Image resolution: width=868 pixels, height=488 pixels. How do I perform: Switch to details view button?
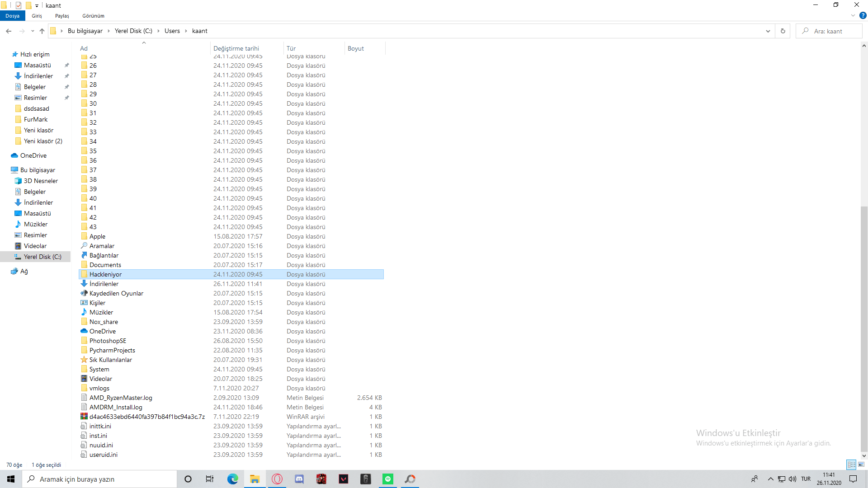click(851, 465)
